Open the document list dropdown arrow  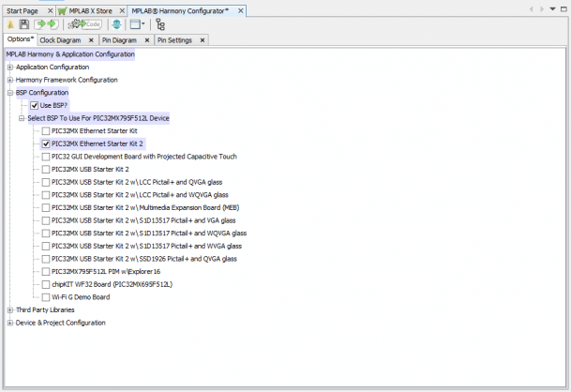(x=551, y=9)
